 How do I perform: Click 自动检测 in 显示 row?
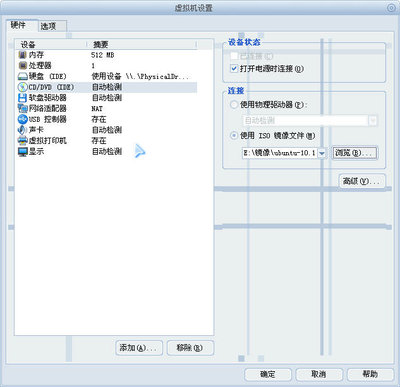click(x=107, y=152)
